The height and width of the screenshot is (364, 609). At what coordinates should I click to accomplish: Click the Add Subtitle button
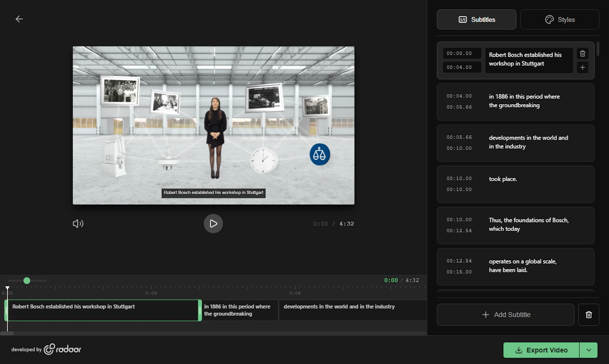pos(505,315)
